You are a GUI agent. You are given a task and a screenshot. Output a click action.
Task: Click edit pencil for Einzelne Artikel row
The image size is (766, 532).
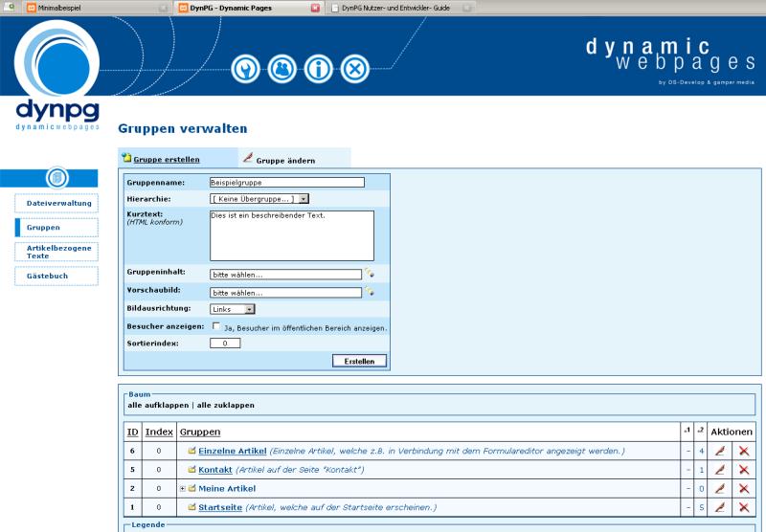pyautogui.click(x=720, y=451)
